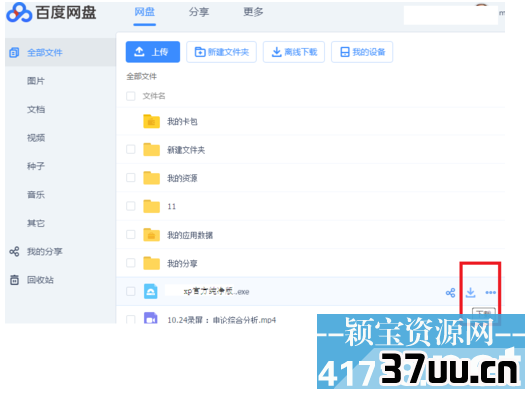Share the xp .exe file via share icon
This screenshot has width=530, height=394.
pyautogui.click(x=450, y=293)
